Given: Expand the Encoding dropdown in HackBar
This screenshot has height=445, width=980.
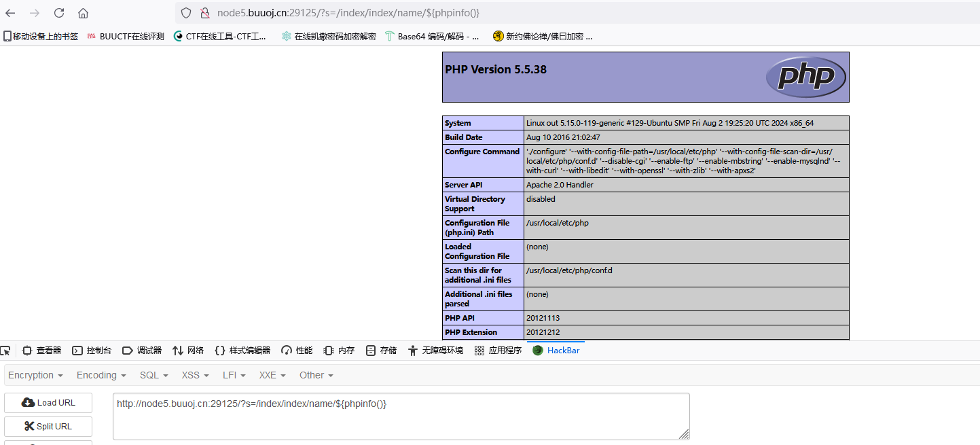Looking at the screenshot, I should point(101,375).
